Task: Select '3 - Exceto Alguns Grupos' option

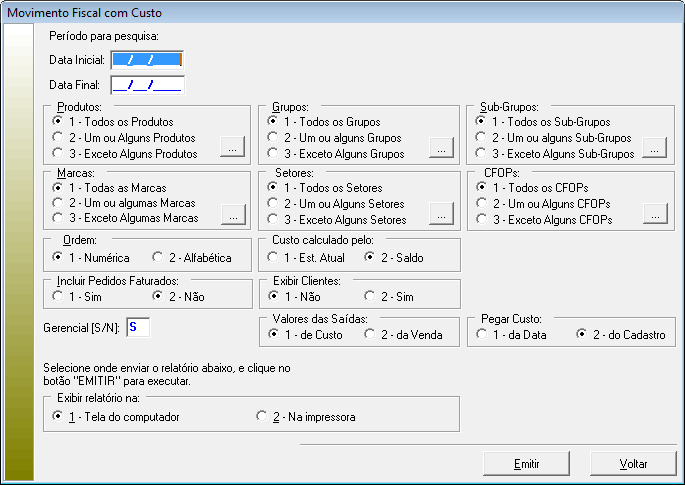Action: [x=273, y=154]
